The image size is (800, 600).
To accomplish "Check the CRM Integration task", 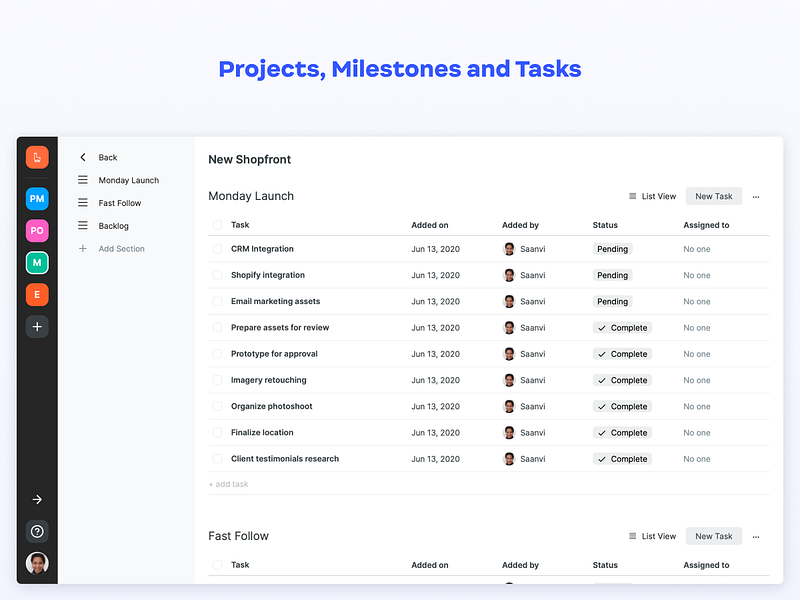I will [217, 249].
